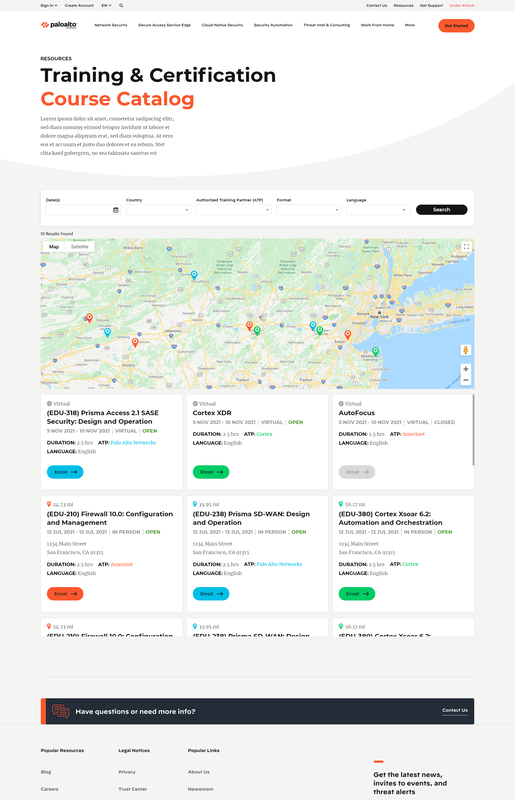The width and height of the screenshot is (515, 800).
Task: Open the Privacy footer link
Action: tap(127, 772)
